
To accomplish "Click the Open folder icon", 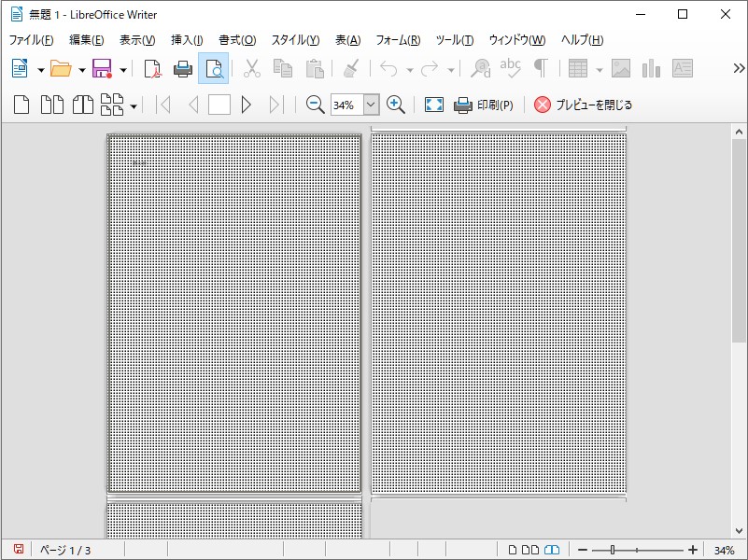I will 61,69.
